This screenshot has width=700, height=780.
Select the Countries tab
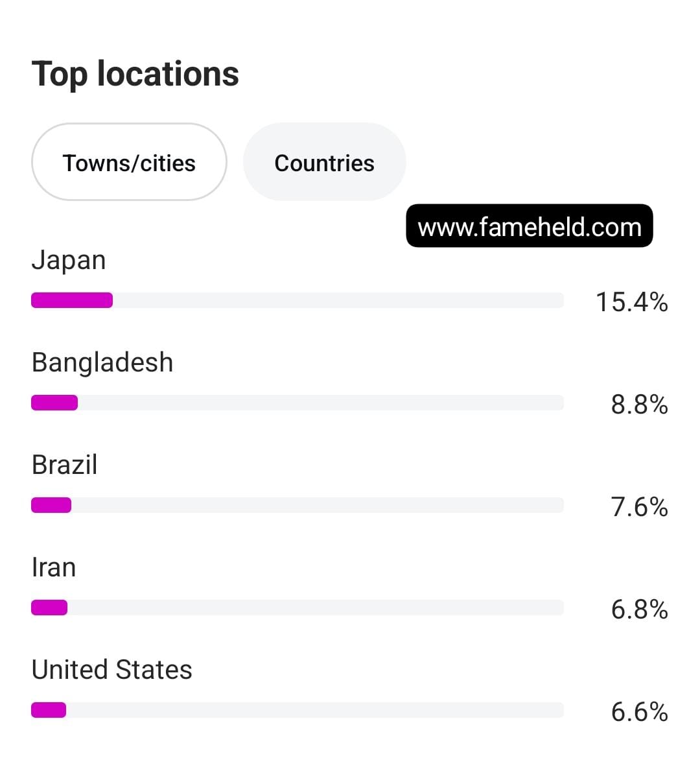coord(324,162)
